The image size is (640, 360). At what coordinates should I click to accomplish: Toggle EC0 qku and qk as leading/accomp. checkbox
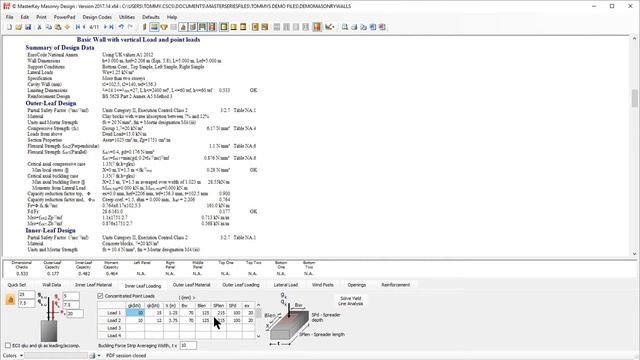[8, 346]
